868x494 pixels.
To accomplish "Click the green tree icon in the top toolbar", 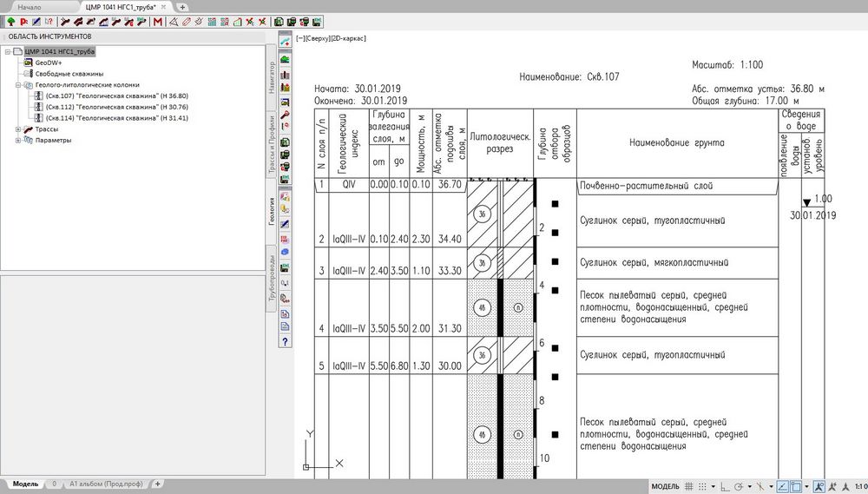I will tap(10, 22).
